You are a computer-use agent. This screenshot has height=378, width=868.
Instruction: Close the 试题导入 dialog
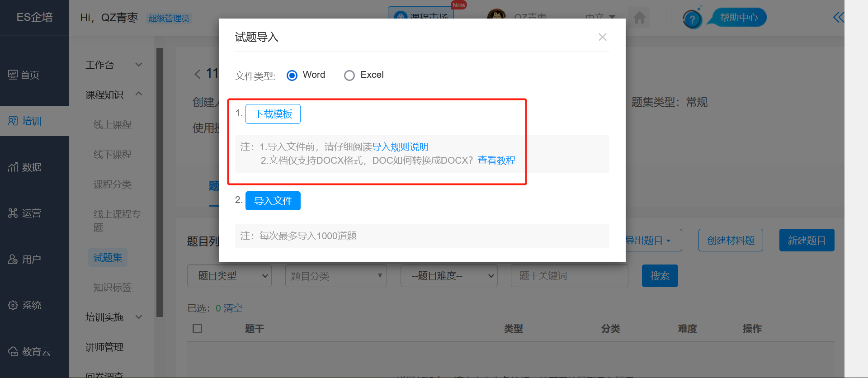[x=602, y=37]
